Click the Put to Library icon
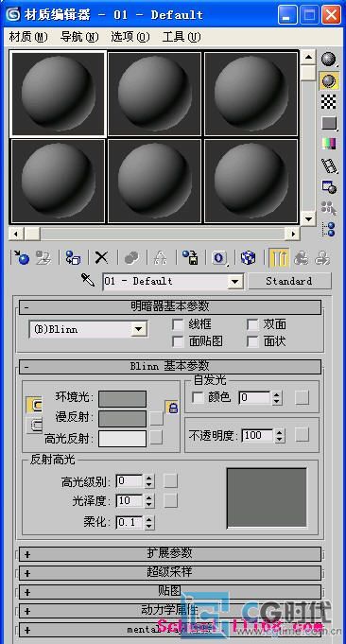The height and width of the screenshot is (644, 346). tap(190, 258)
